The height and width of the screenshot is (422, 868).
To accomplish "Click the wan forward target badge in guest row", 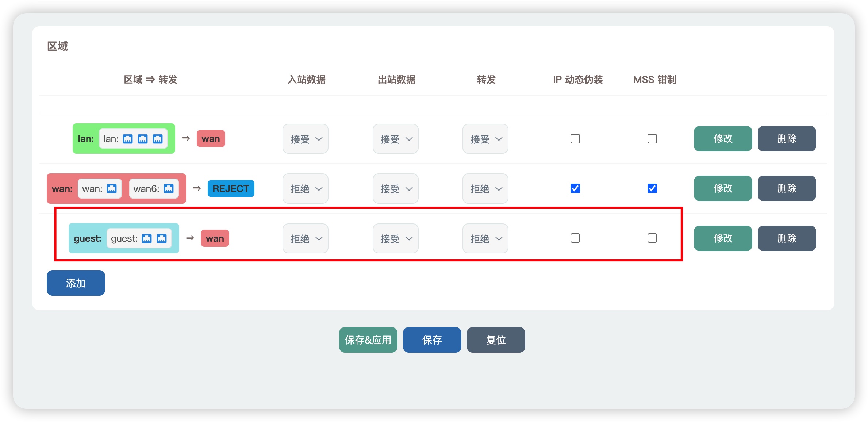I will click(x=215, y=238).
